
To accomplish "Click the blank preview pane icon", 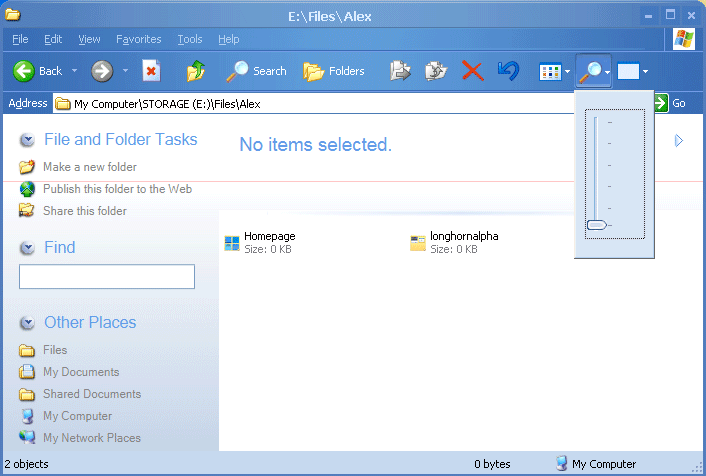I will [x=628, y=71].
